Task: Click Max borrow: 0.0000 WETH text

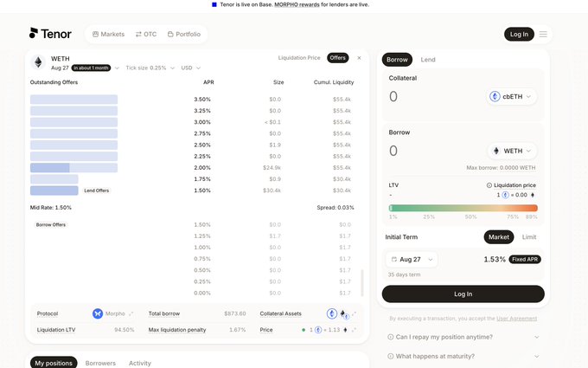Action: click(501, 168)
